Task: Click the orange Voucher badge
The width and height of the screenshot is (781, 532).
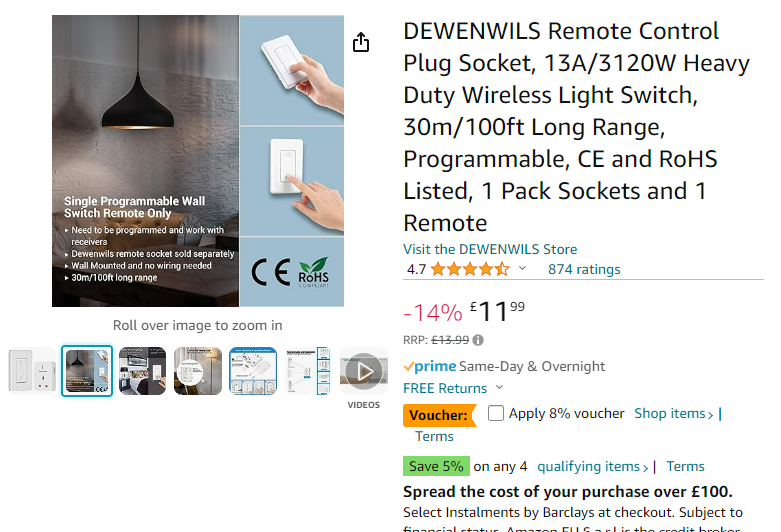Action: 439,414
